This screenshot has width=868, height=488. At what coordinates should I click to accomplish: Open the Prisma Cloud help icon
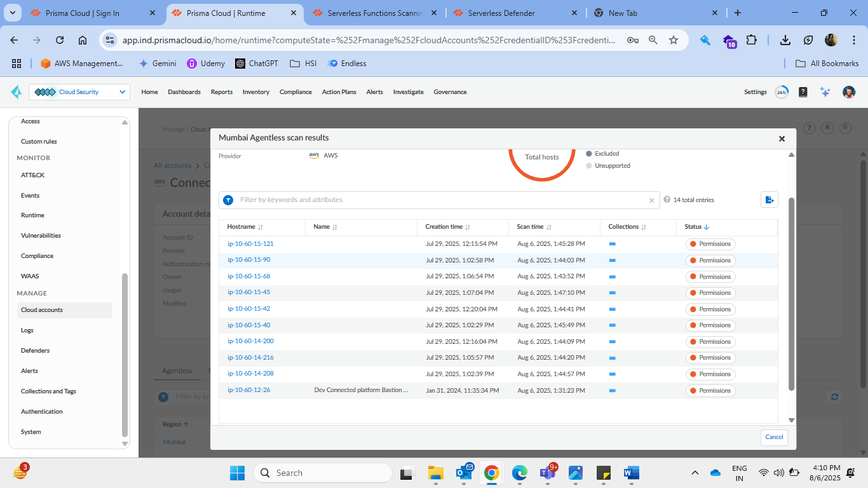(x=803, y=92)
